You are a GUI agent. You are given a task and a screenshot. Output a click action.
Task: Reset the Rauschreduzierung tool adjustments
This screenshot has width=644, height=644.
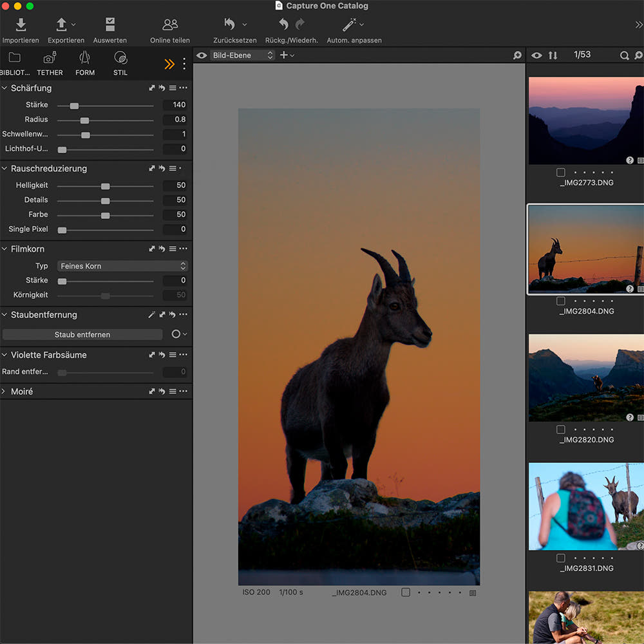tap(162, 168)
